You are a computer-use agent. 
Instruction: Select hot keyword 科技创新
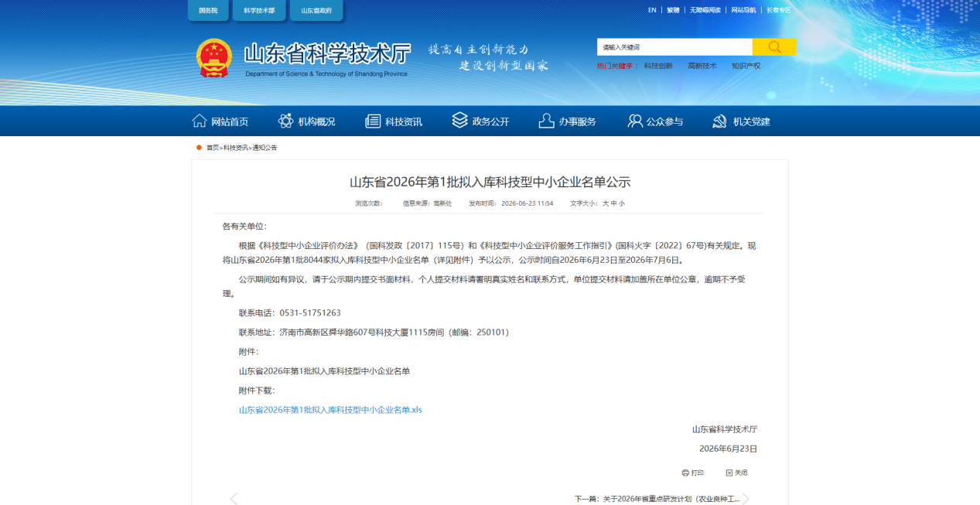click(x=658, y=66)
